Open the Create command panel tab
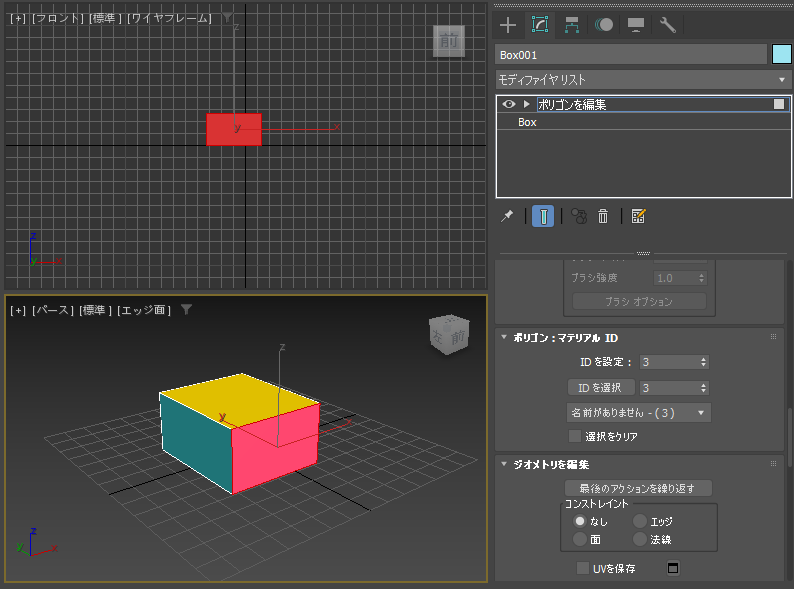The image size is (794, 589). (x=507, y=25)
